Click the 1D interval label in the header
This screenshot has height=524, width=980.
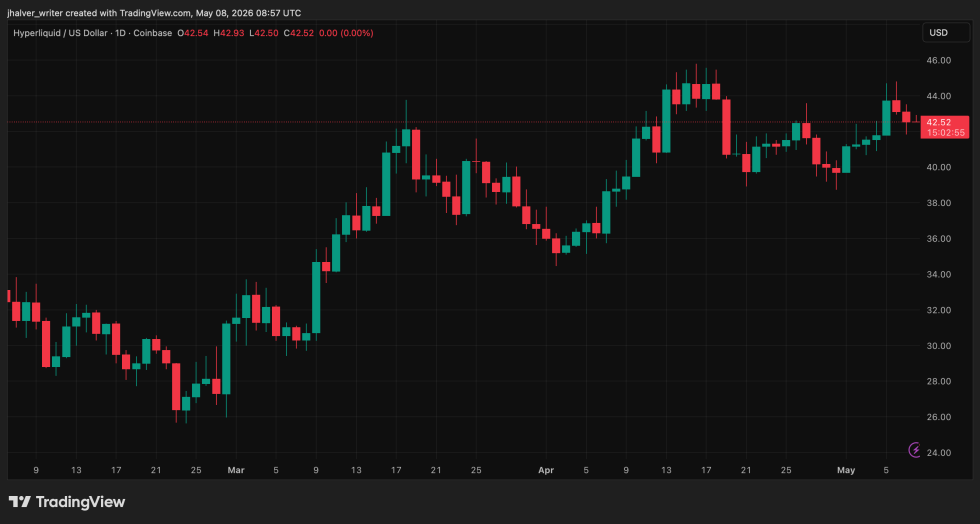click(120, 33)
